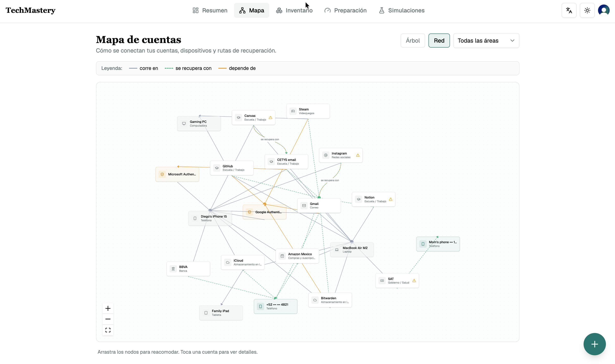Click the MacBook Air M2 laptop icon

click(x=337, y=250)
